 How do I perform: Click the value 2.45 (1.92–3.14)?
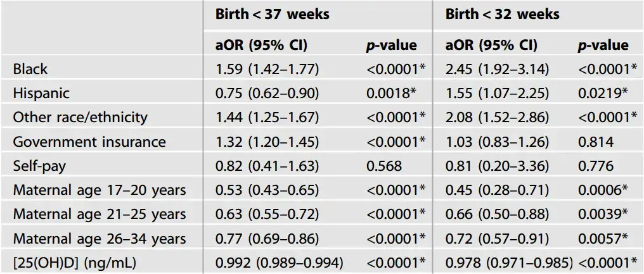coord(498,69)
